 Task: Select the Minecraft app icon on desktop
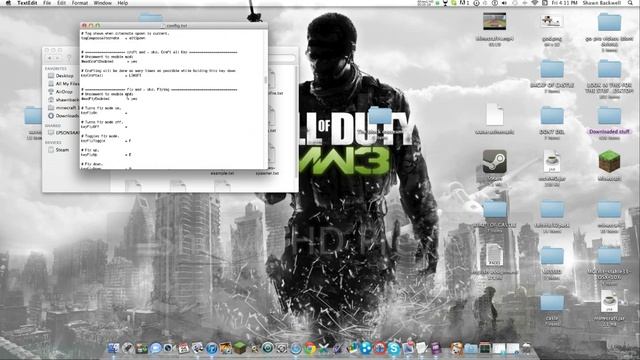(609, 162)
